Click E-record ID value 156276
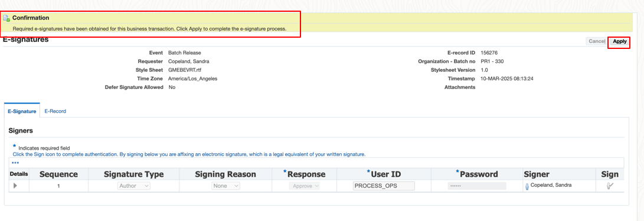Viewport: 644px width, 221px height. coord(489,53)
